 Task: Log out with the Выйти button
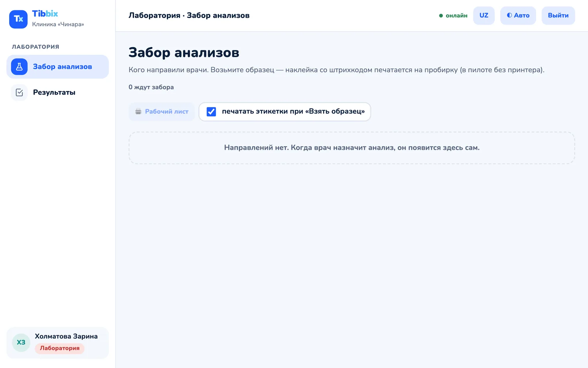558,15
